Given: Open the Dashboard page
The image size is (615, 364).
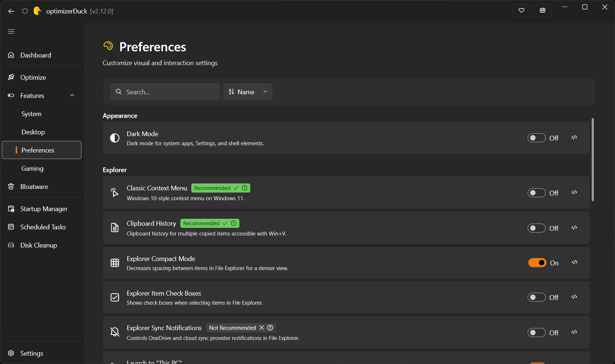Looking at the screenshot, I should (x=42, y=55).
